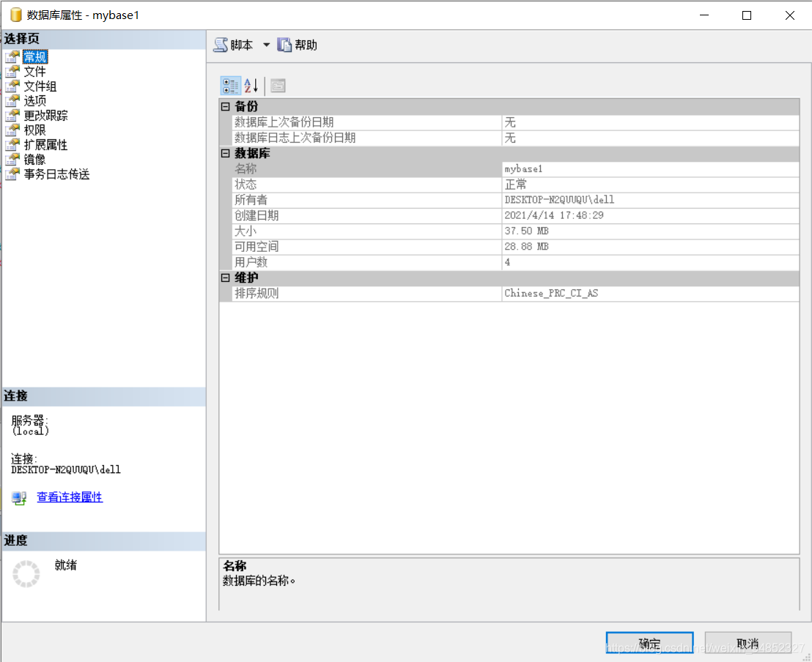Select the 更改跟踪 page icon
This screenshot has height=662, width=812.
coord(12,116)
